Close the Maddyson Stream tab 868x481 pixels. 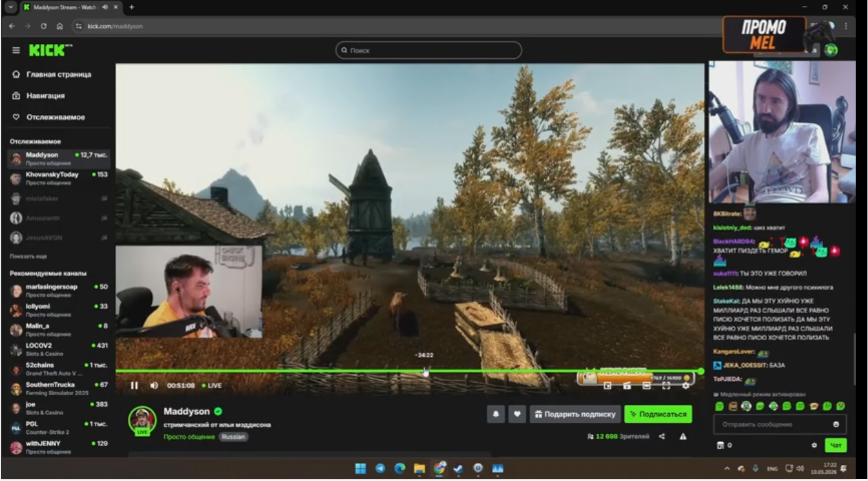tap(116, 7)
